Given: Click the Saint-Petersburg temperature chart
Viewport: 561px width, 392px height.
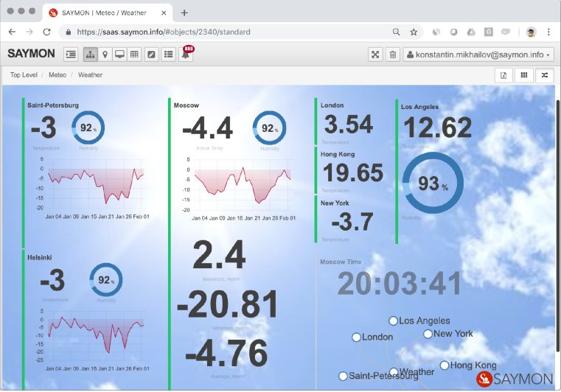Looking at the screenshot, I should click(94, 187).
